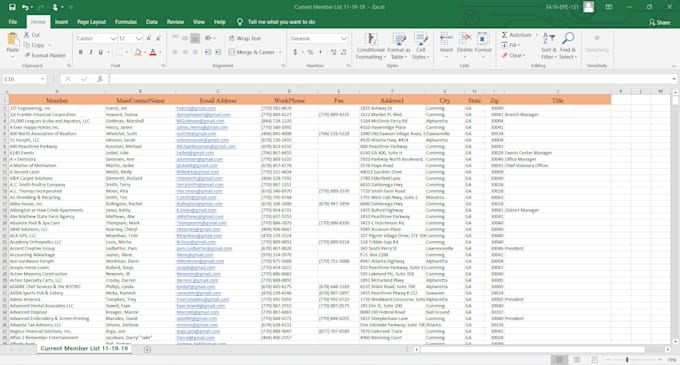680x365 pixels.
Task: Click the Insert Function fx icon
Action: [x=100, y=79]
